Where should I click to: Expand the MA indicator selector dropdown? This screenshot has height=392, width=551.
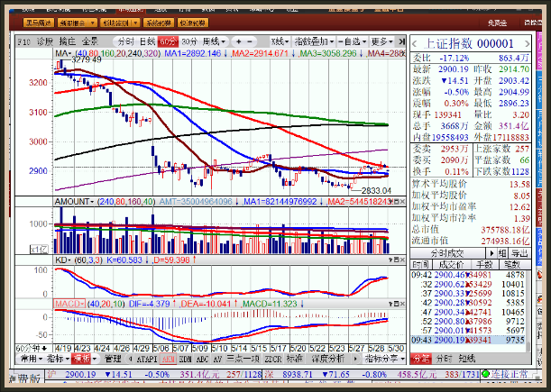tap(62, 53)
